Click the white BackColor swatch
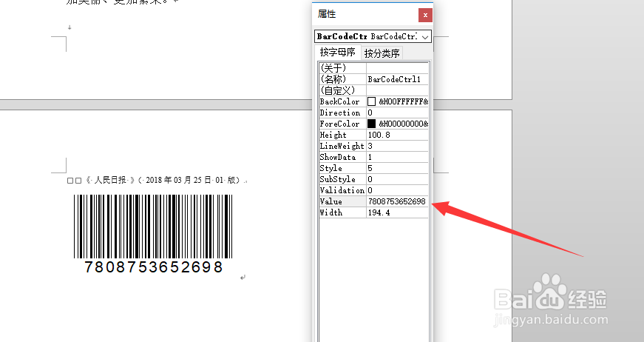 click(x=372, y=101)
